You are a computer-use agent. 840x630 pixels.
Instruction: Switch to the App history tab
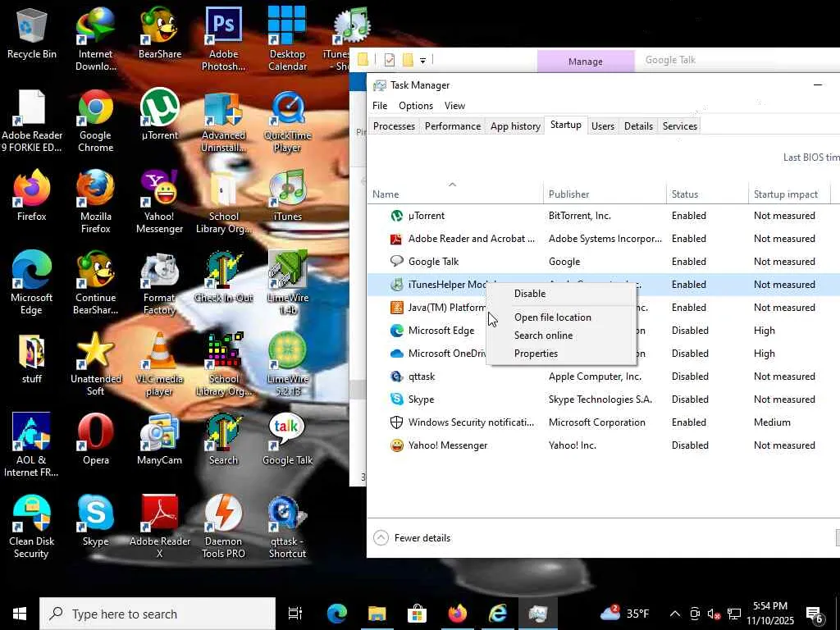click(x=515, y=126)
